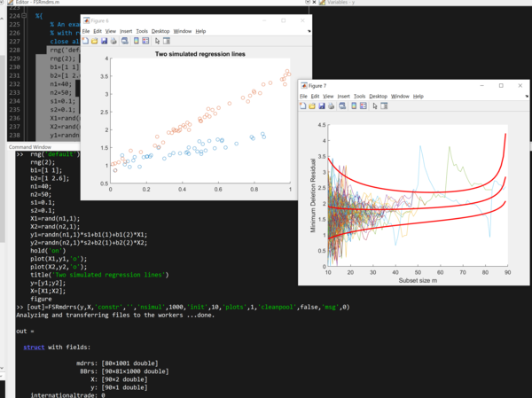The image size is (532, 398).
Task: Click New Figure icon in Figure 7 toolbar
Action: point(302,105)
